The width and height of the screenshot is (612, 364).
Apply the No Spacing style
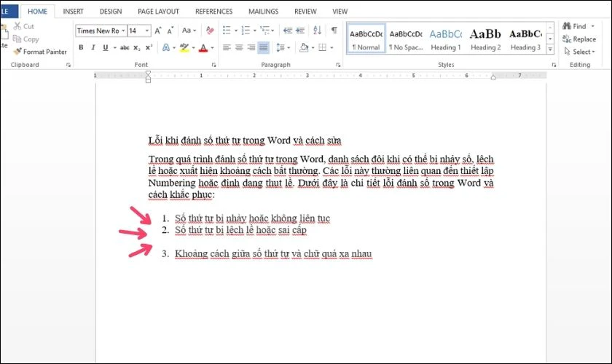[x=406, y=39]
